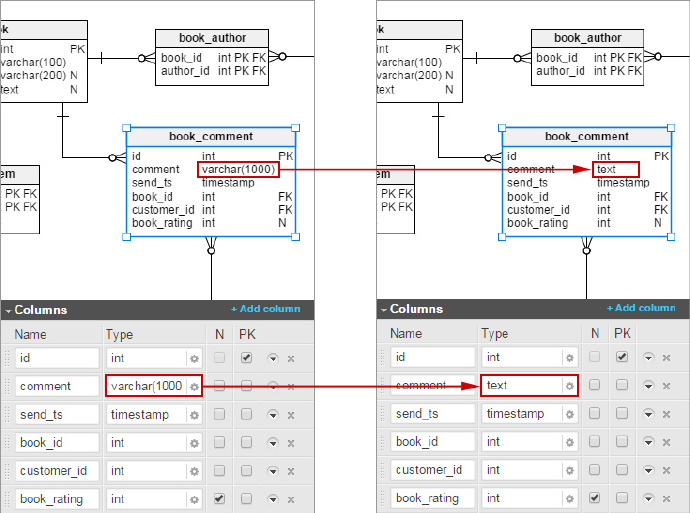Expand options arrow for send_ts row, right panel
This screenshot has width=690, height=513.
648,414
